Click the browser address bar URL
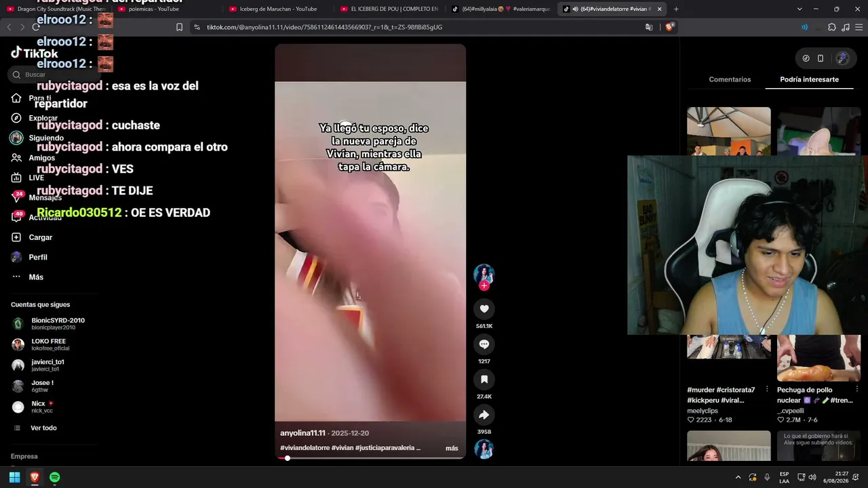 324,27
